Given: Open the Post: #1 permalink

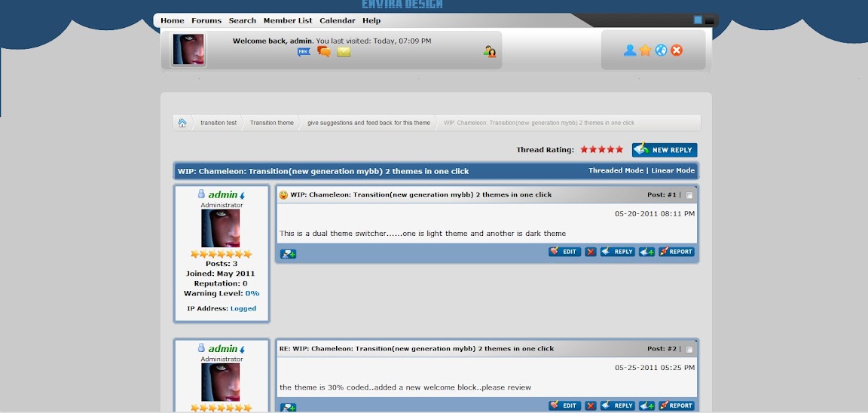Looking at the screenshot, I should [x=672, y=195].
